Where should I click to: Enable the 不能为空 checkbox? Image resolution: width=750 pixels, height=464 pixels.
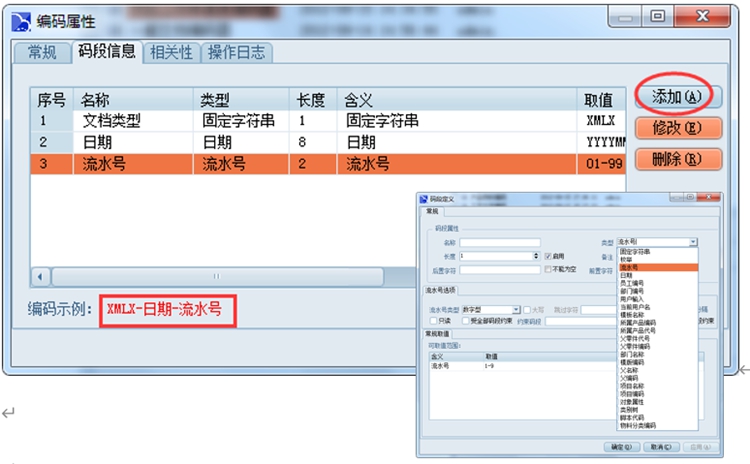tap(547, 269)
